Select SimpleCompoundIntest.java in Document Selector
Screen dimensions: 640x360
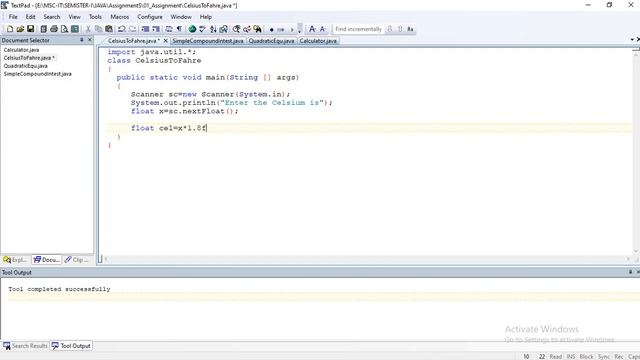38,74
